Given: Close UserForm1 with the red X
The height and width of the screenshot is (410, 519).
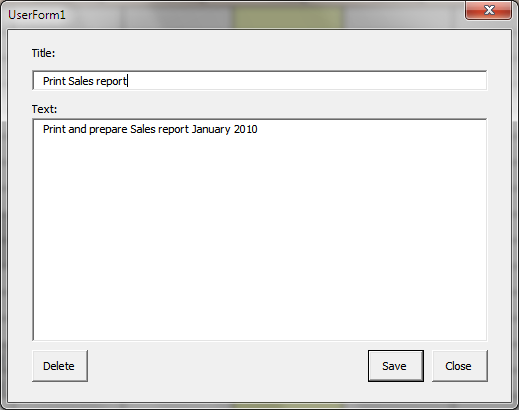Looking at the screenshot, I should (488, 10).
